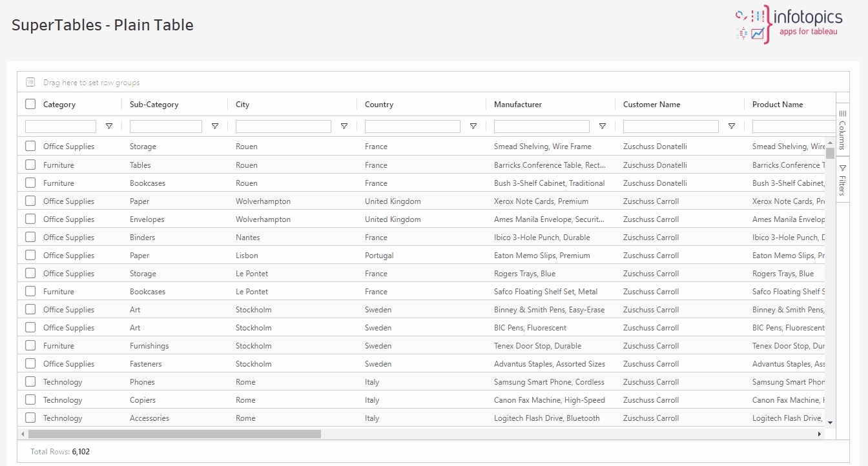Select the Lisbon Paper row checkbox

[x=30, y=255]
